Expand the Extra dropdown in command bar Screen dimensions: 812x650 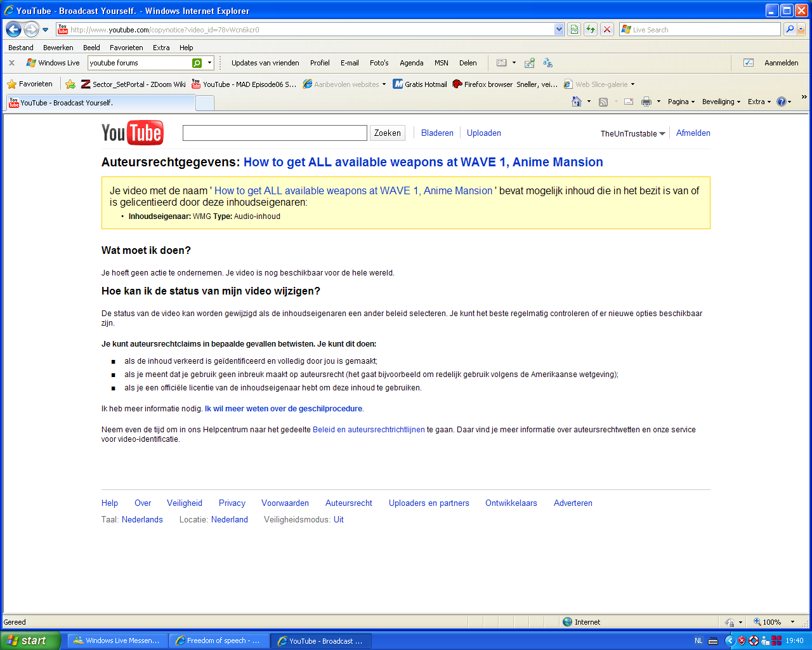click(759, 102)
